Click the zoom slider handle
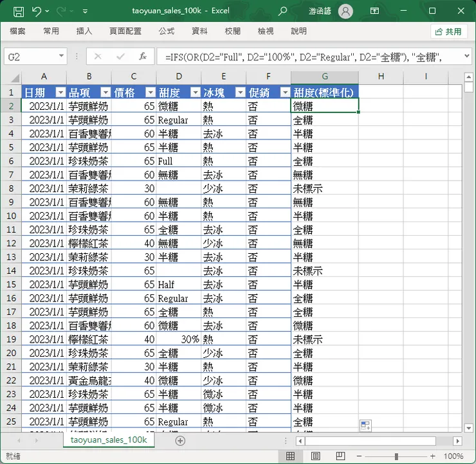The width and height of the screenshot is (476, 464). 396,456
